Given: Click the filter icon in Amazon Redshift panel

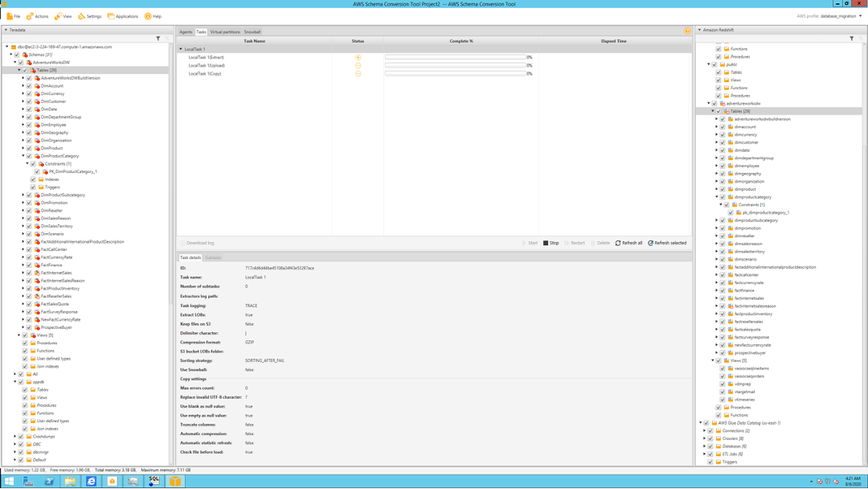Looking at the screenshot, I should coord(852,39).
